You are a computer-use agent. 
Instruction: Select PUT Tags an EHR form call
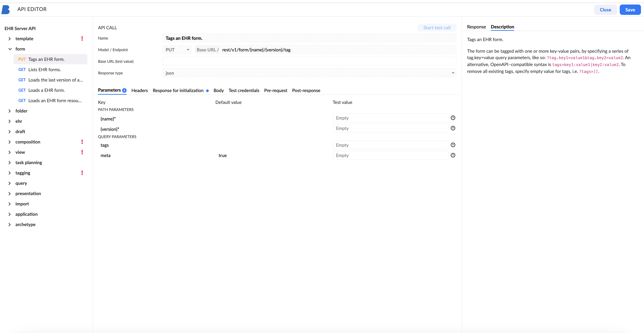(51, 59)
